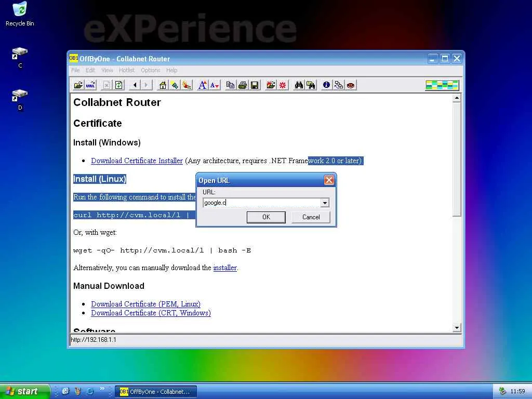
Task: Click the red asterisk toolbar icon
Action: 283,85
